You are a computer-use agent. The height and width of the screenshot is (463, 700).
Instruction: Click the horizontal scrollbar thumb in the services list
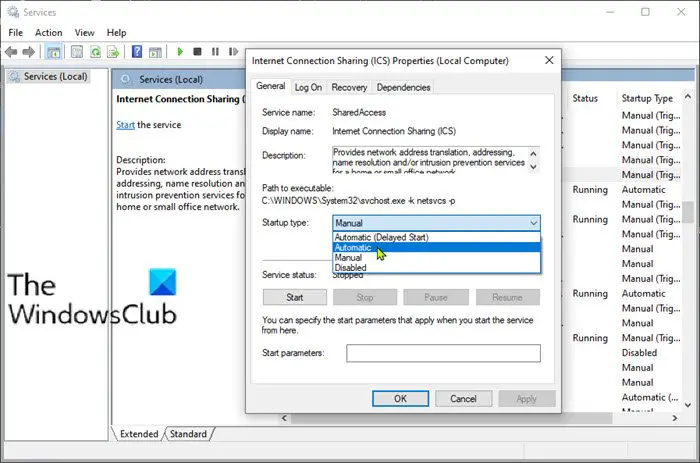click(x=451, y=418)
